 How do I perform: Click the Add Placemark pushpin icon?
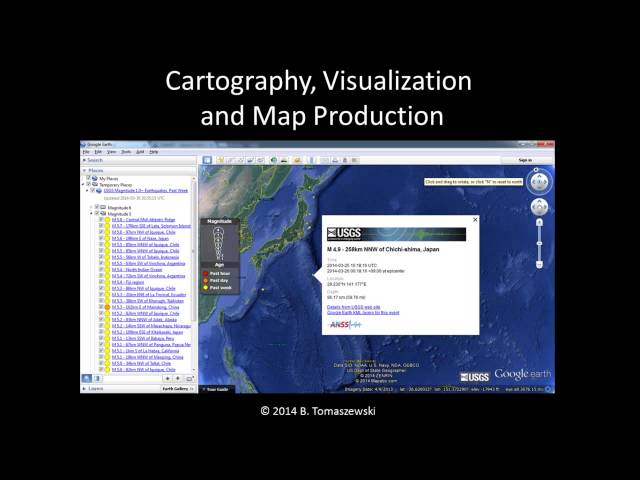(220, 160)
